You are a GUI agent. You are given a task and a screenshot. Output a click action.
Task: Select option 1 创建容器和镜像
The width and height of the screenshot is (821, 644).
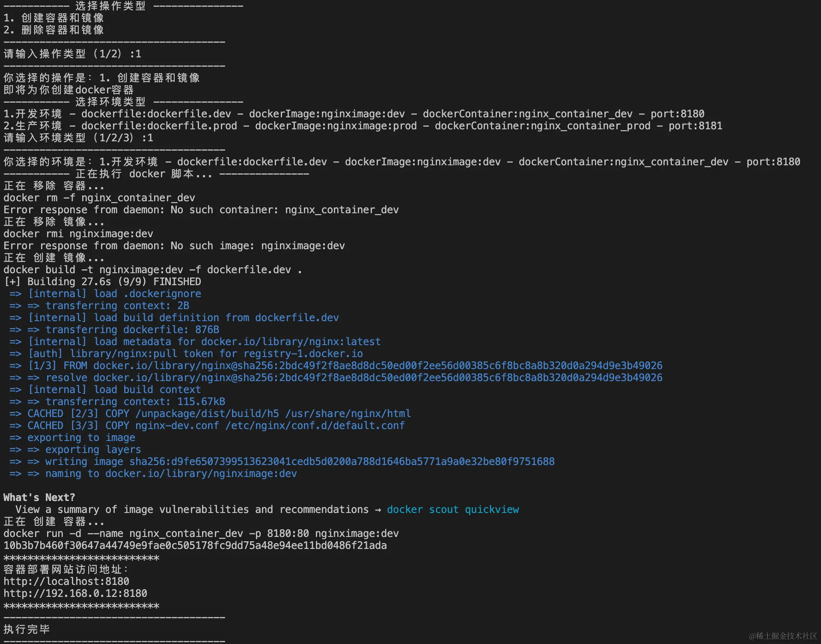point(53,18)
